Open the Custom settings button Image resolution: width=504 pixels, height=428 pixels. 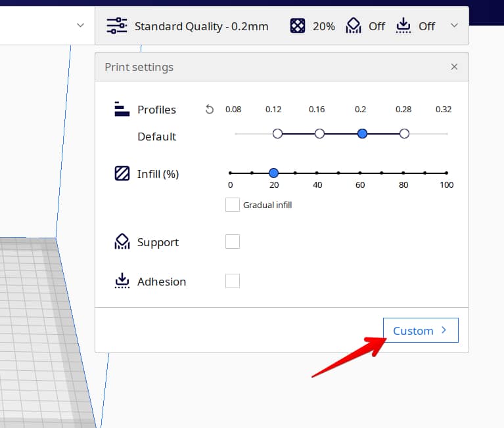421,330
